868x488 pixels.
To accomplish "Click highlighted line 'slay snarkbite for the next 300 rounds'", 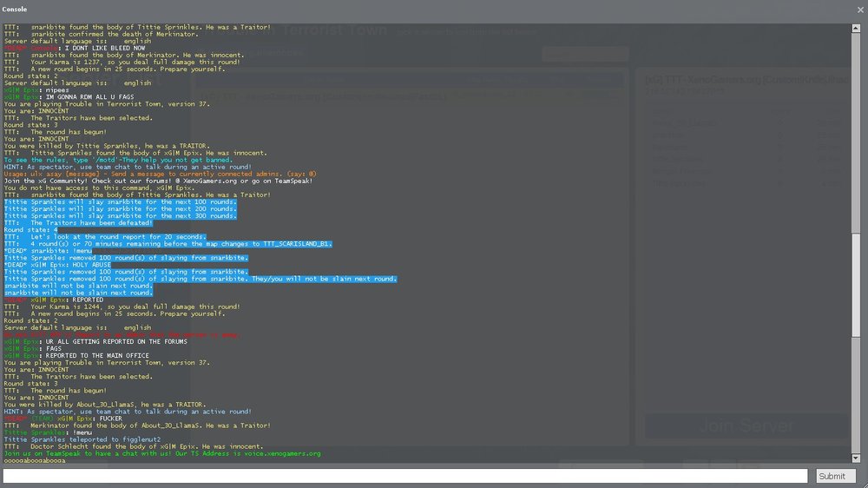I will point(120,216).
